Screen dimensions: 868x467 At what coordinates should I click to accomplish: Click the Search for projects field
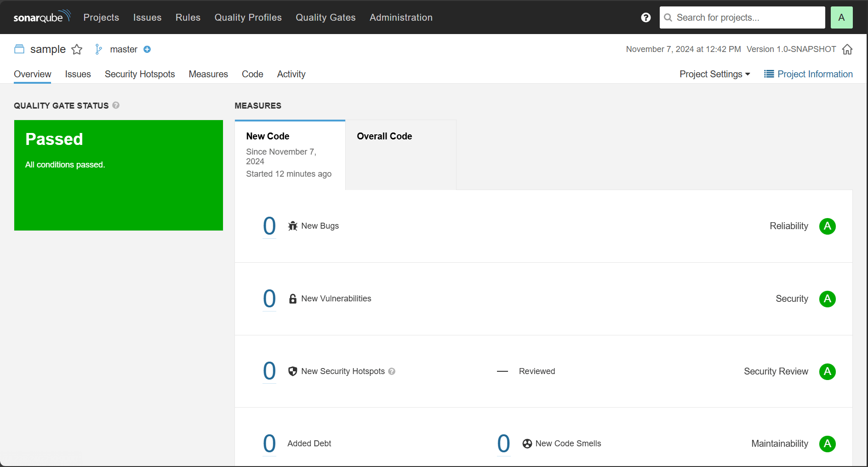pyautogui.click(x=742, y=17)
